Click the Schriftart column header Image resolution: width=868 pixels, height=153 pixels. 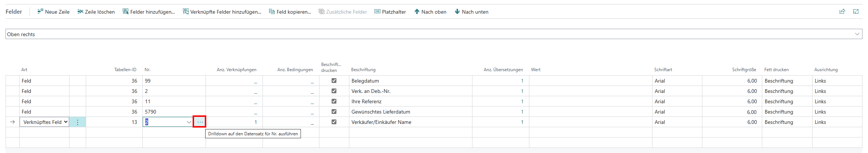tap(663, 70)
